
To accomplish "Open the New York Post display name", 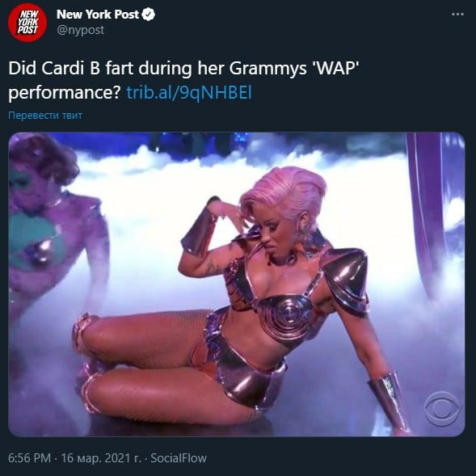I will pos(98,15).
